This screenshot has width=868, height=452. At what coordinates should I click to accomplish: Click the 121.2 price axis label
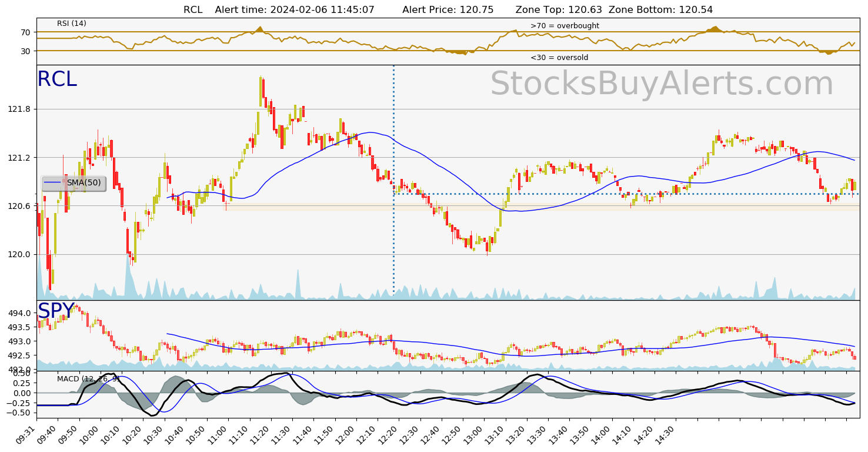click(20, 158)
